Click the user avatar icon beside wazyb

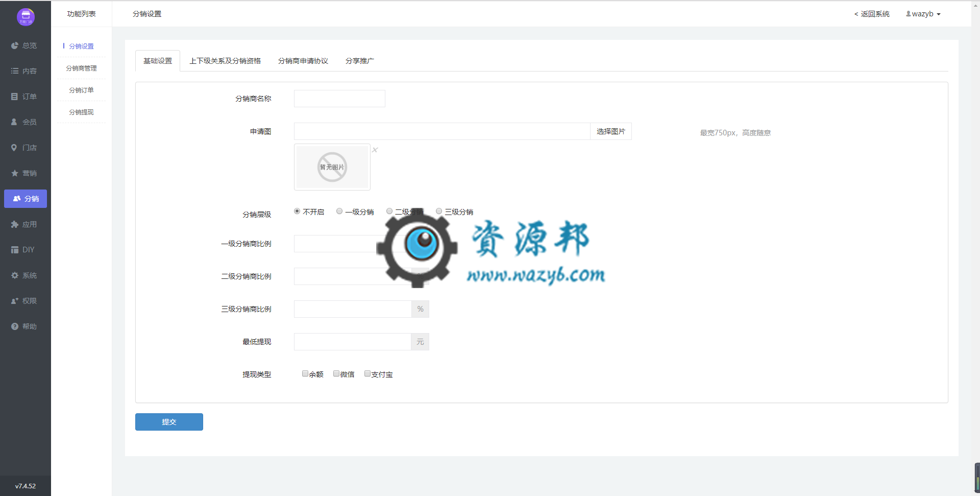point(909,14)
